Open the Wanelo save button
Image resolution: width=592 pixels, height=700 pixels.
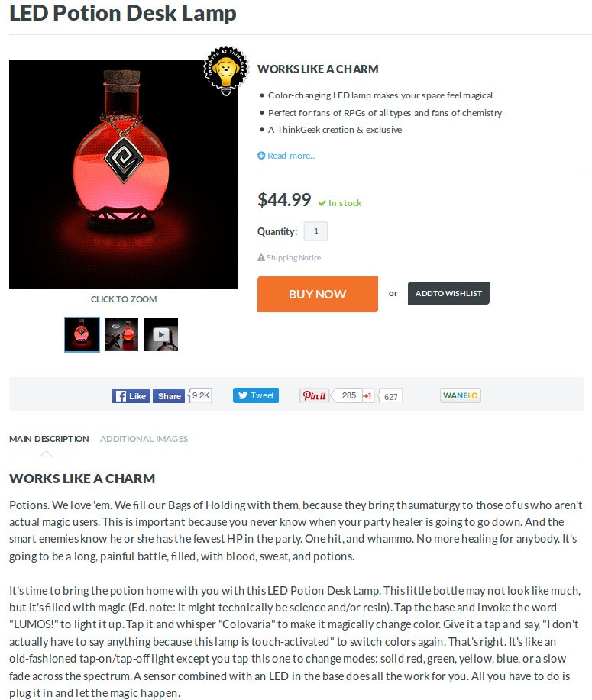[460, 395]
